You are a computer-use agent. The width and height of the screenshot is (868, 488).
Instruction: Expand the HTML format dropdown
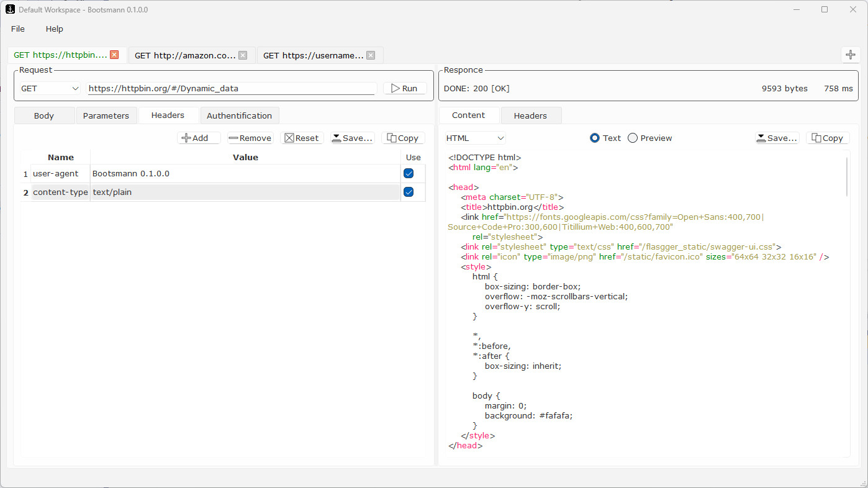pos(476,138)
